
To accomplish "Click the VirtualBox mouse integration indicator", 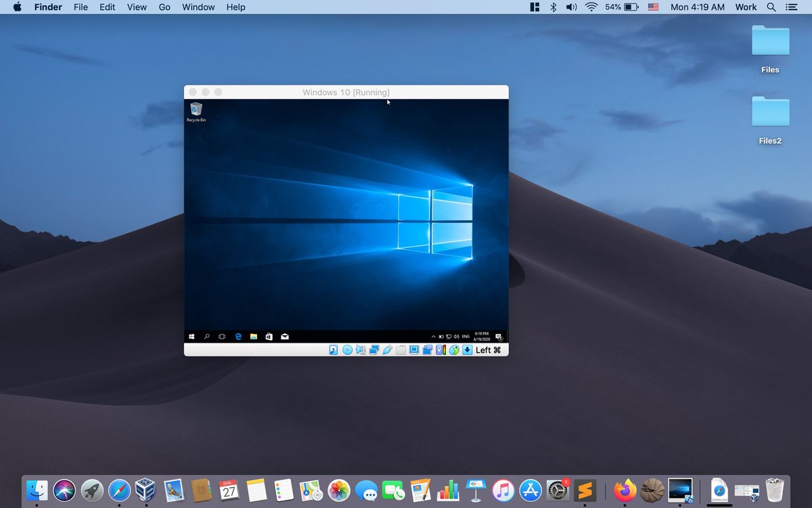I will tap(454, 350).
